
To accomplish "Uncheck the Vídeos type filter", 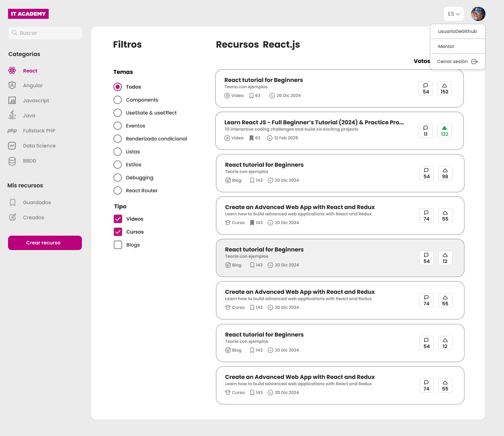I will [x=118, y=219].
